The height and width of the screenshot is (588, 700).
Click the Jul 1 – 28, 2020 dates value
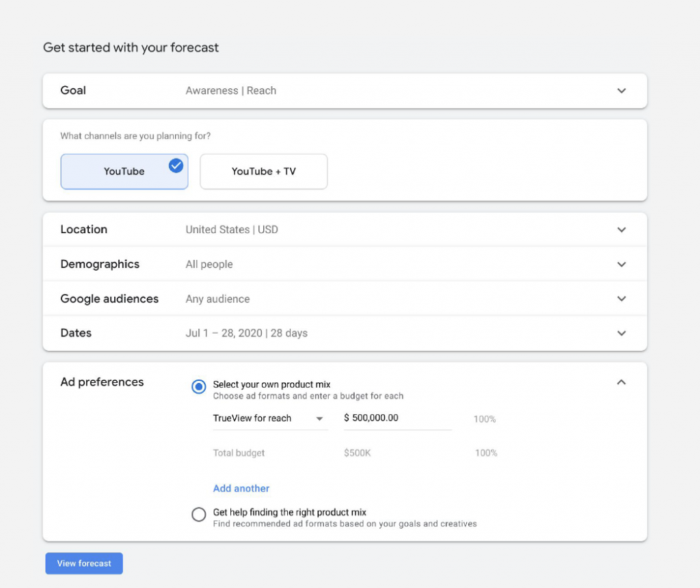(246, 334)
